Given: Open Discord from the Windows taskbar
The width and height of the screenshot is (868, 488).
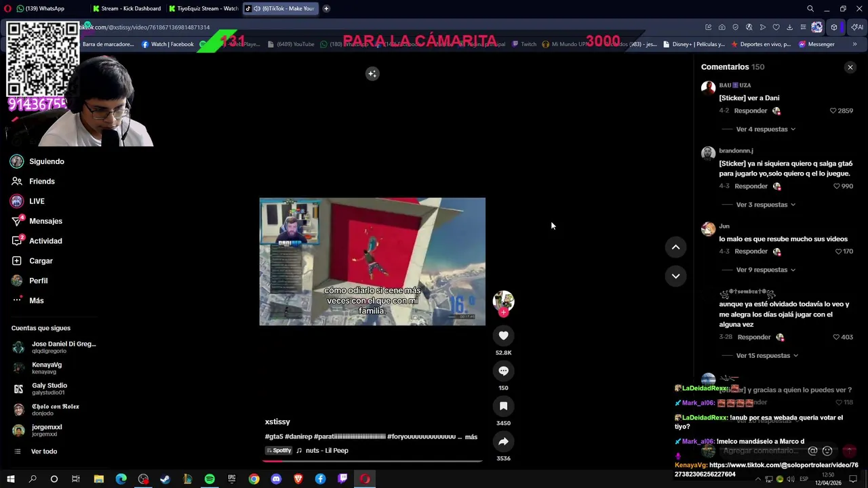Looking at the screenshot, I should click(276, 479).
